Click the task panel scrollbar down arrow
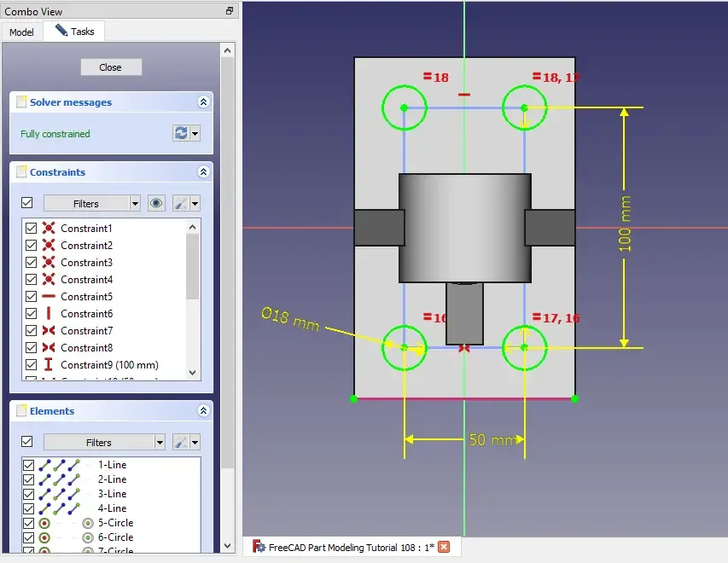 click(227, 546)
